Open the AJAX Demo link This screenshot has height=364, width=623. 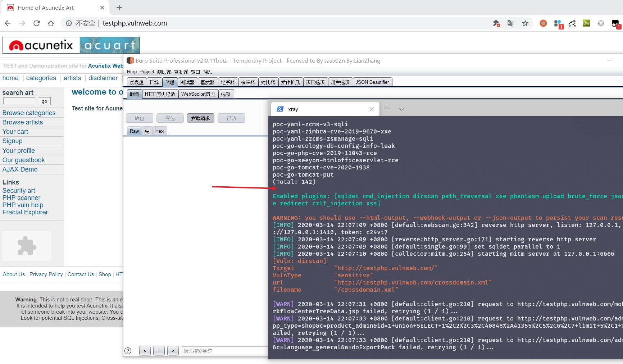pyautogui.click(x=20, y=169)
